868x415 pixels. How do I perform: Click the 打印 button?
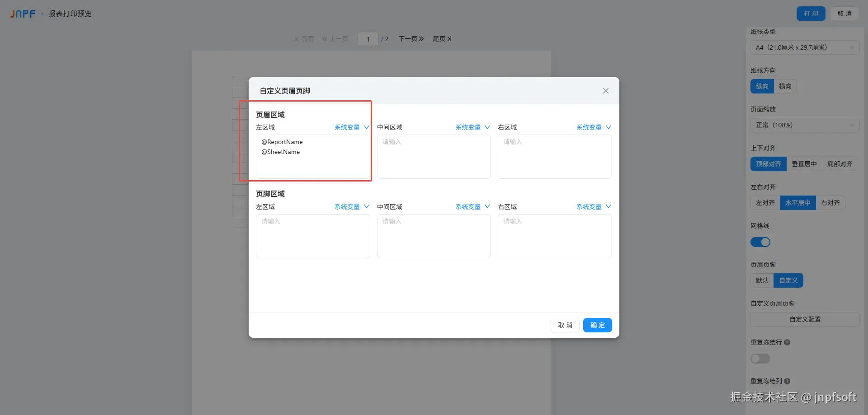811,14
